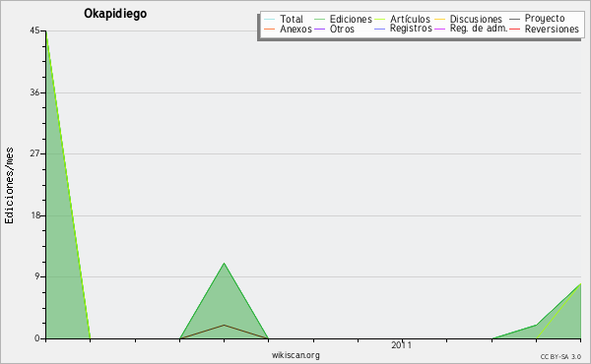This screenshot has width=591, height=364.
Task: Click the wikiscan.org label
Action: coord(295,355)
